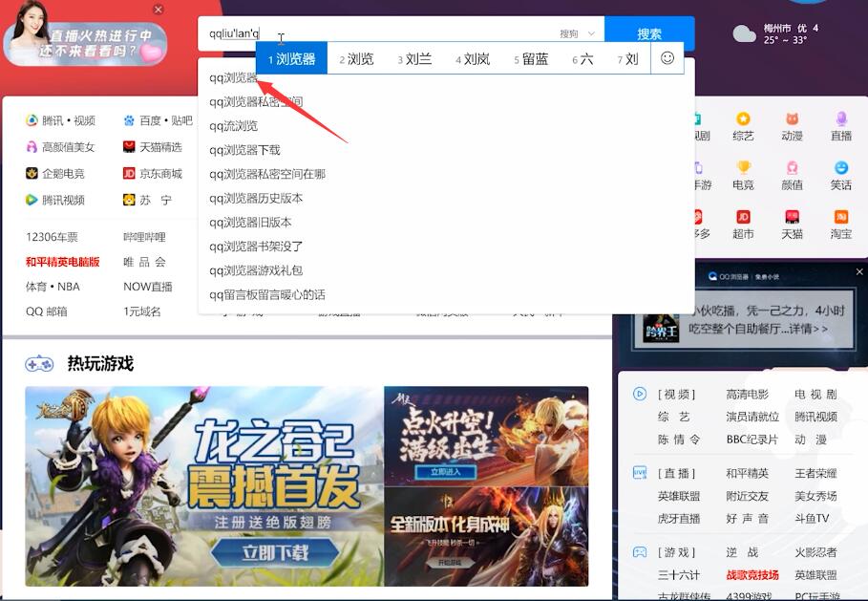Open the NOW直播 link
868x601 pixels.
click(x=148, y=287)
